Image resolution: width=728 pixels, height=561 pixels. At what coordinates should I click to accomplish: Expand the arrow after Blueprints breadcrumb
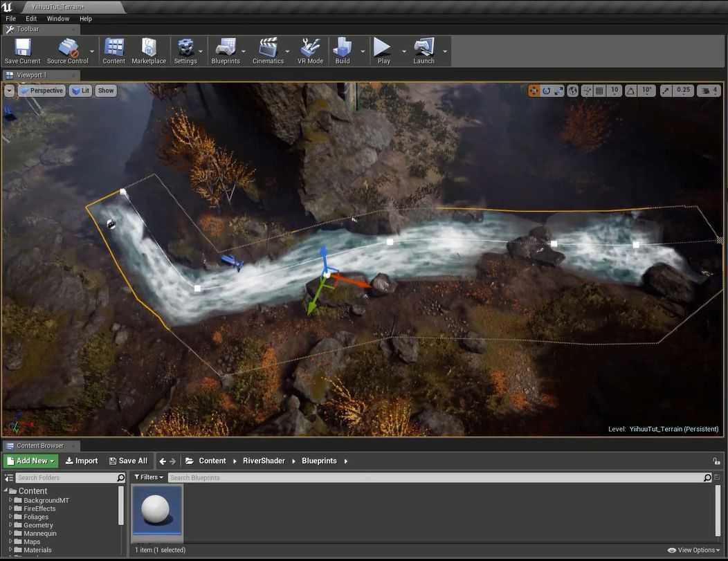tap(346, 461)
